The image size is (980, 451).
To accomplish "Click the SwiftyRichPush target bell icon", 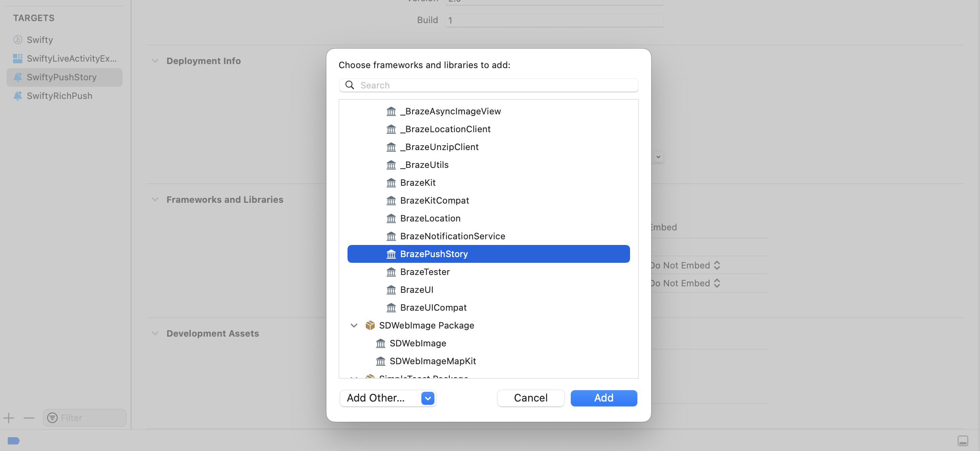I will coord(17,96).
